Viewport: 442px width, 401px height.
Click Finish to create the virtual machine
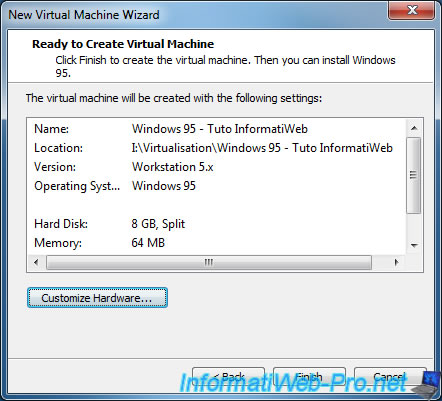point(309,377)
